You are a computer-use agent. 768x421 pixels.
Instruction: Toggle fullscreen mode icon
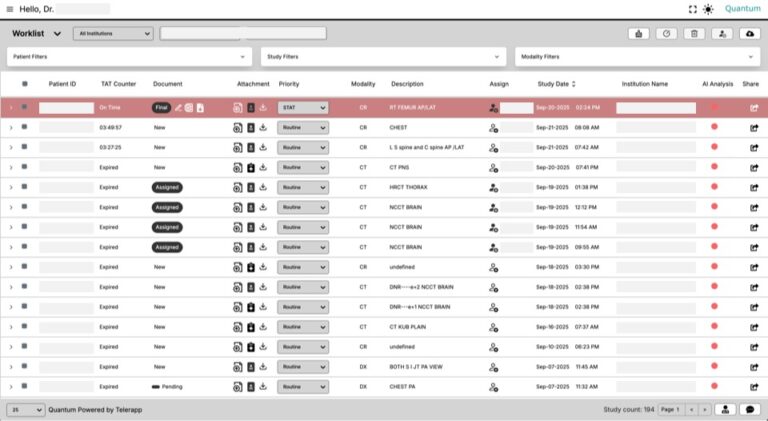point(693,9)
